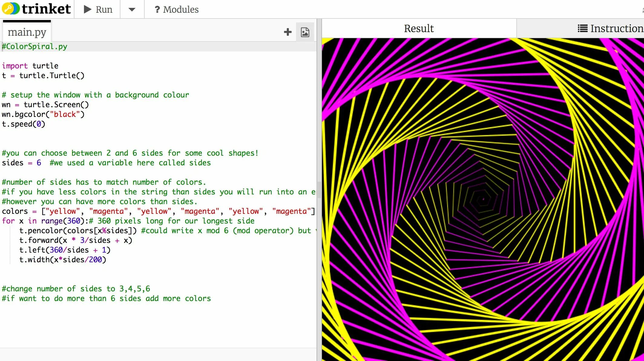
Task: Switch to the Result tab
Action: pos(419,28)
